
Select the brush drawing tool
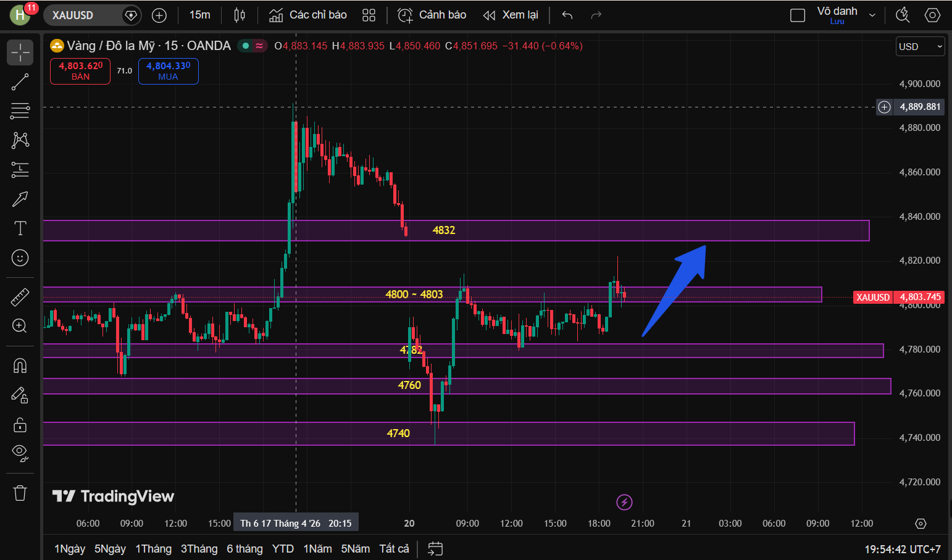[20, 199]
